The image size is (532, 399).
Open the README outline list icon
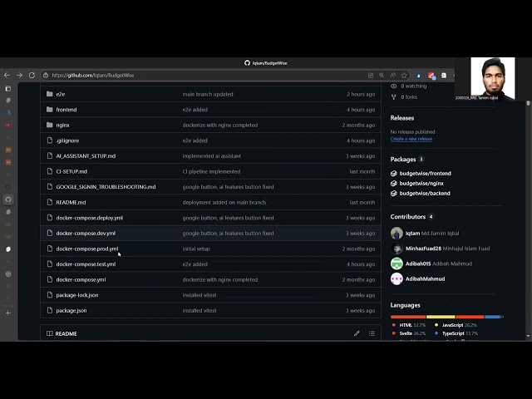pos(372,333)
